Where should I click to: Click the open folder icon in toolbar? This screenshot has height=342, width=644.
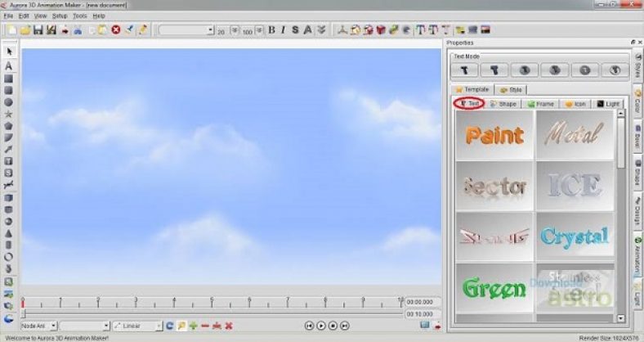click(25, 30)
